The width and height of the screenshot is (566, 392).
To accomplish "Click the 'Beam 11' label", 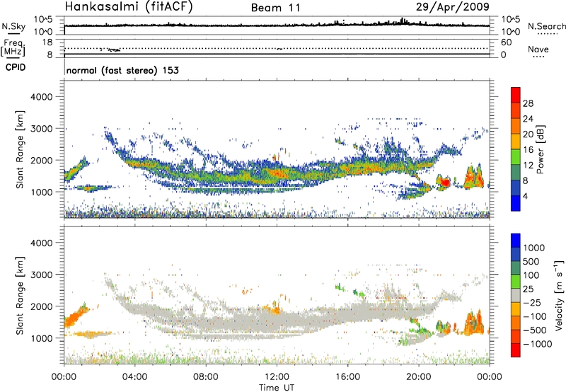I will point(275,8).
